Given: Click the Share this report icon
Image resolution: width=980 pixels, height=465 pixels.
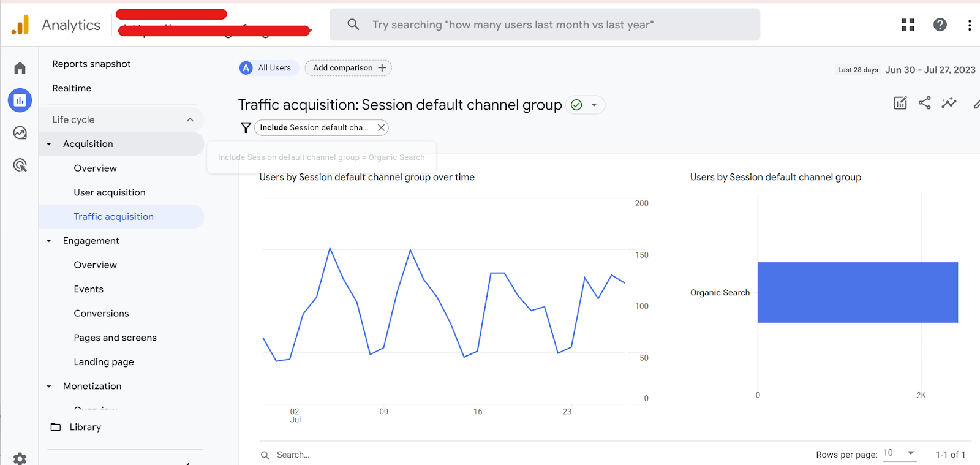Looking at the screenshot, I should point(924,103).
